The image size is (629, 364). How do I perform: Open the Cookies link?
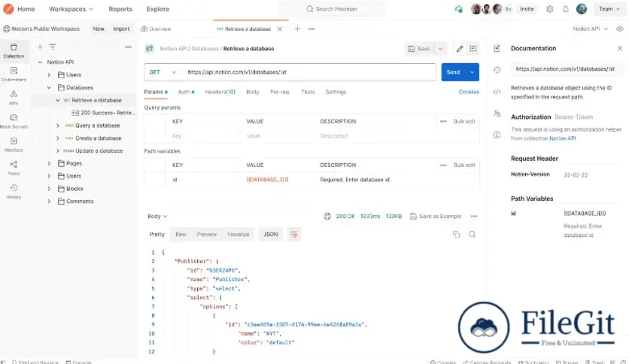(x=469, y=92)
